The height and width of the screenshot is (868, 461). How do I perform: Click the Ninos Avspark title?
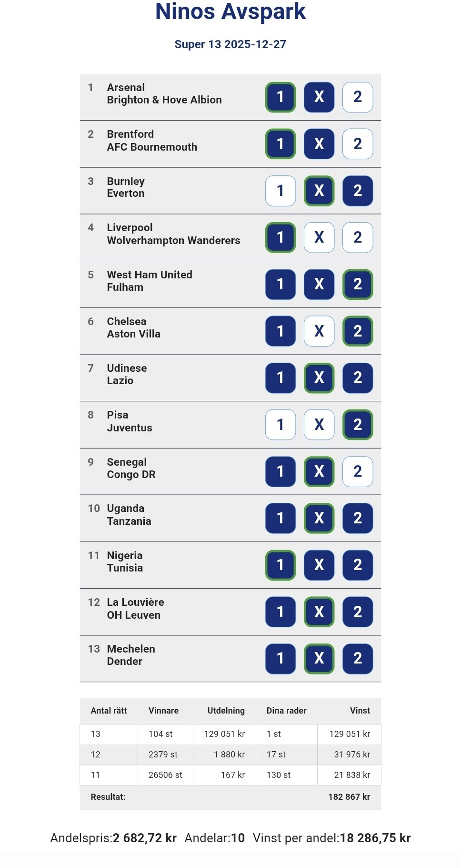pos(230,11)
